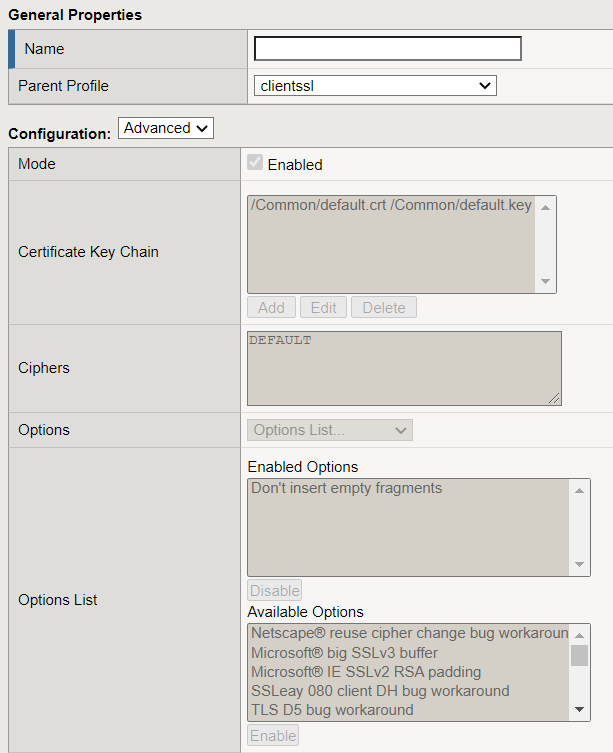Click up arrow of Available Options scrollbar
613x753 pixels.
579,635
